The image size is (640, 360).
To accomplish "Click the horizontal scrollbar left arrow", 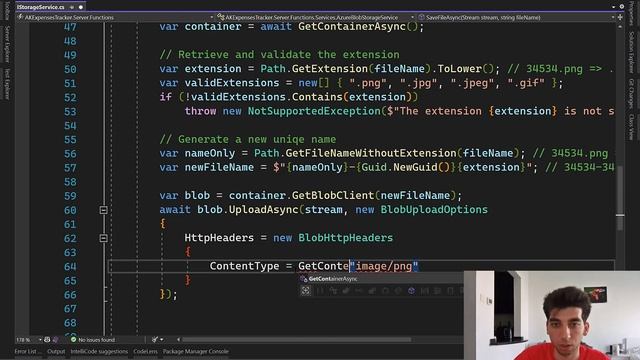I will coord(178,340).
